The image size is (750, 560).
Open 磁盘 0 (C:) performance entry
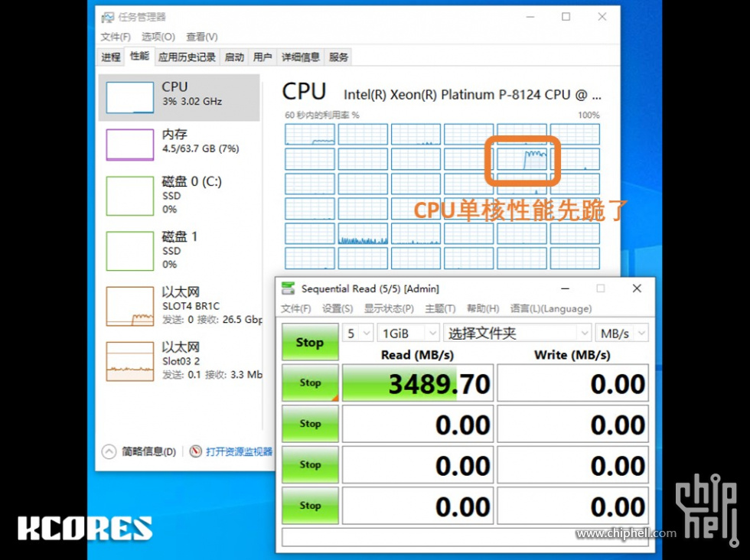tap(179, 195)
